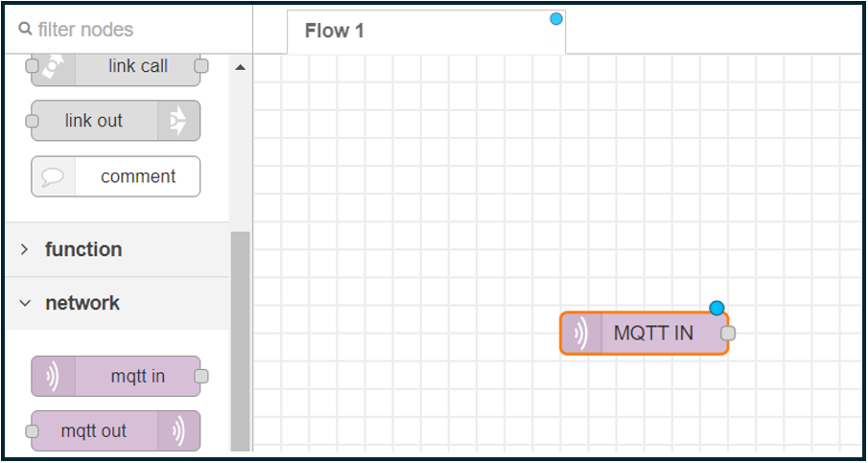The width and height of the screenshot is (868, 463).
Task: Click the output port of palette mqtt in node
Action: click(201, 377)
